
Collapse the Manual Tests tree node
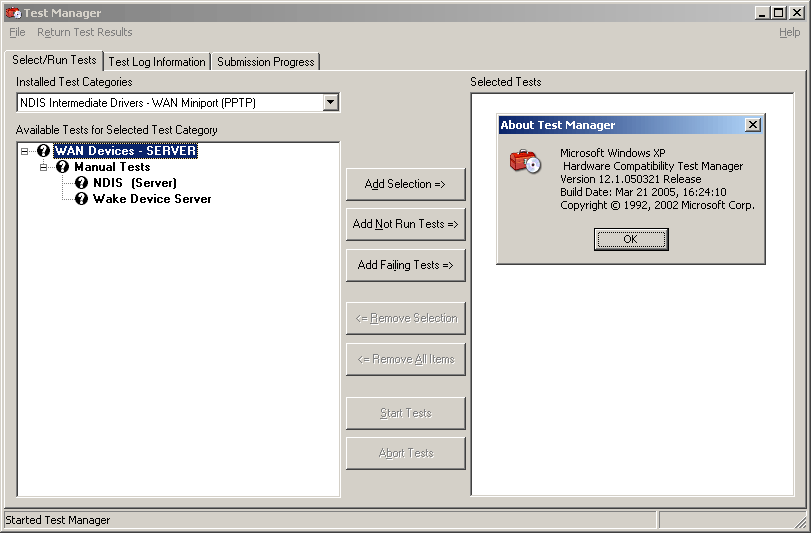pos(43,167)
